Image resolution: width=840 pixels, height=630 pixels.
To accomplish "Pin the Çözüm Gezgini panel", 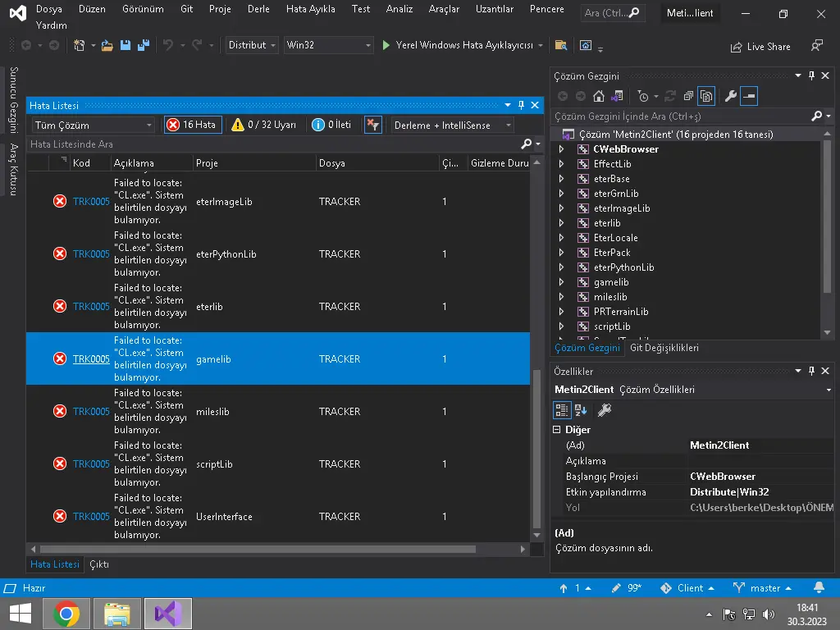I will point(811,75).
